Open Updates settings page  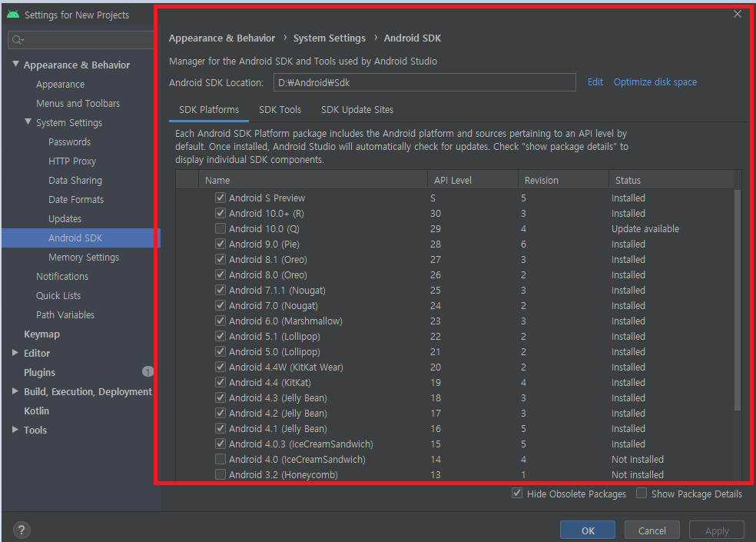click(x=65, y=218)
